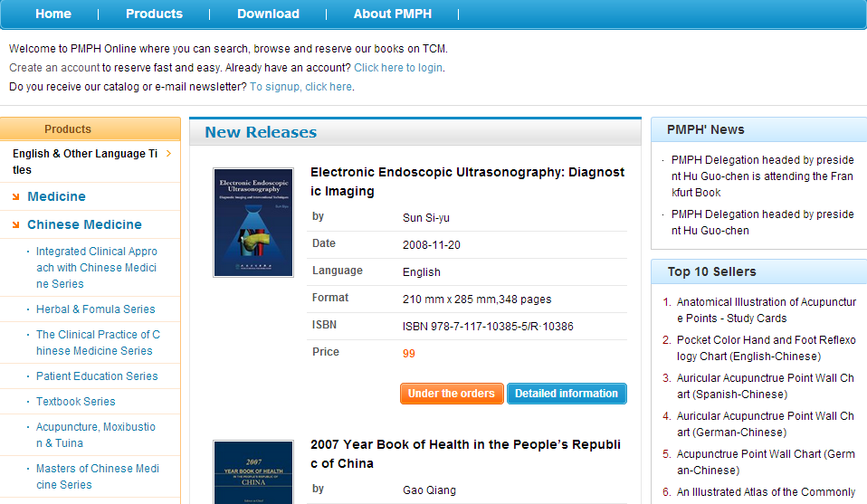Open the 2007 Year Book cover thumbnail
Viewport: 867px width, 504px height.
pos(253,471)
